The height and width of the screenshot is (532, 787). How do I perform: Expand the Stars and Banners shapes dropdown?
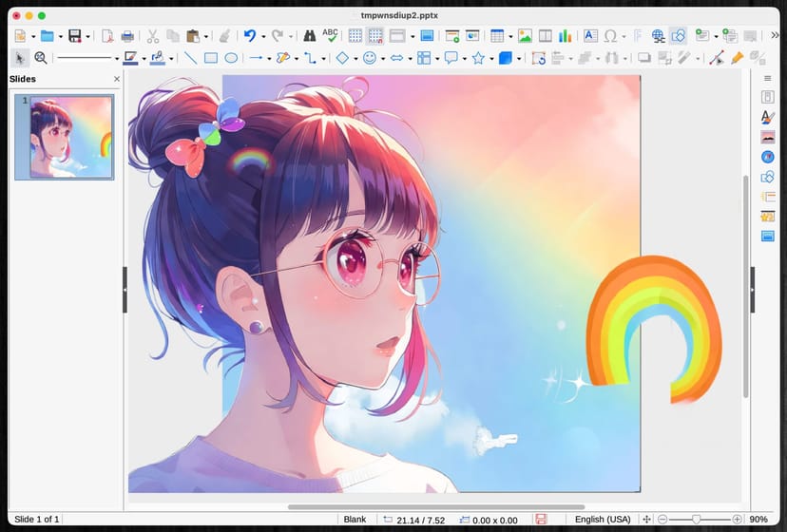[x=491, y=58]
